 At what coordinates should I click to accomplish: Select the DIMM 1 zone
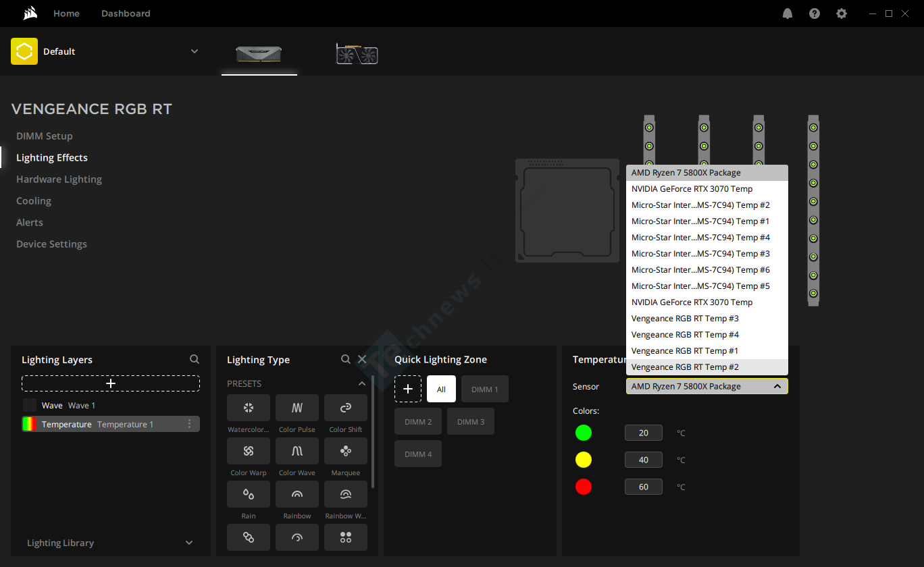485,389
